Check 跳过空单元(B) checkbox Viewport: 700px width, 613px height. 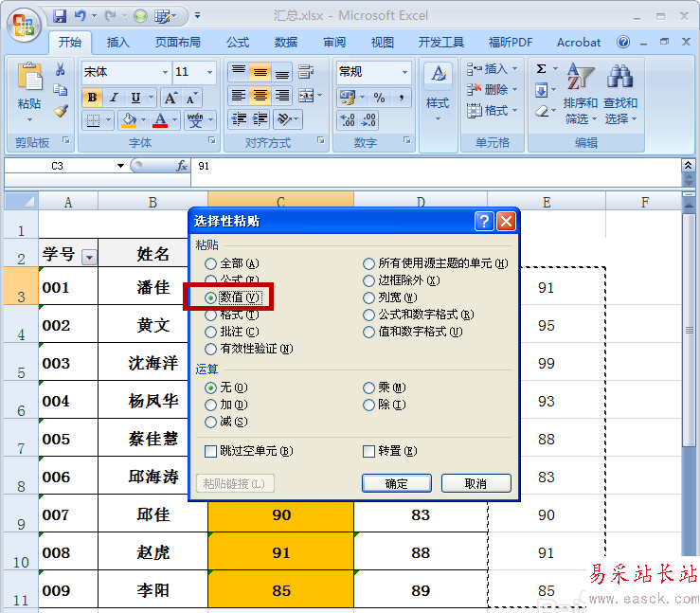(x=210, y=451)
